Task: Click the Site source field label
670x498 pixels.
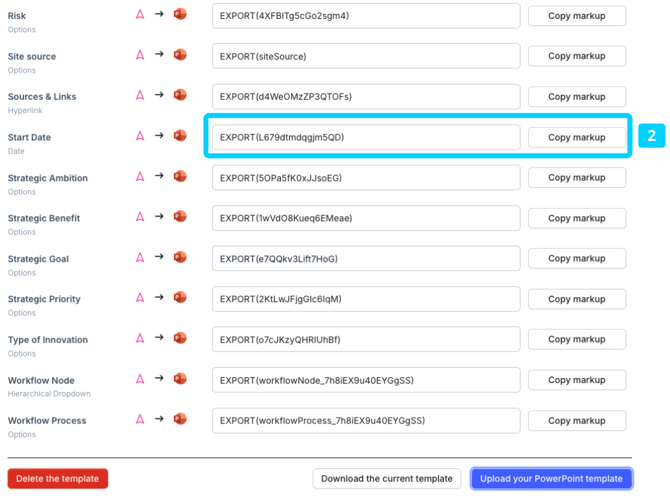Action: (x=32, y=56)
